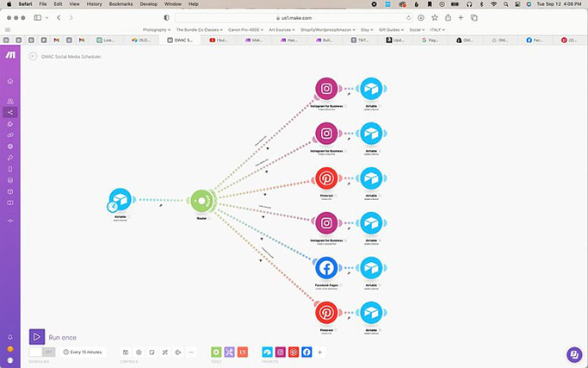Open the purple Tools module icon

[230, 352]
